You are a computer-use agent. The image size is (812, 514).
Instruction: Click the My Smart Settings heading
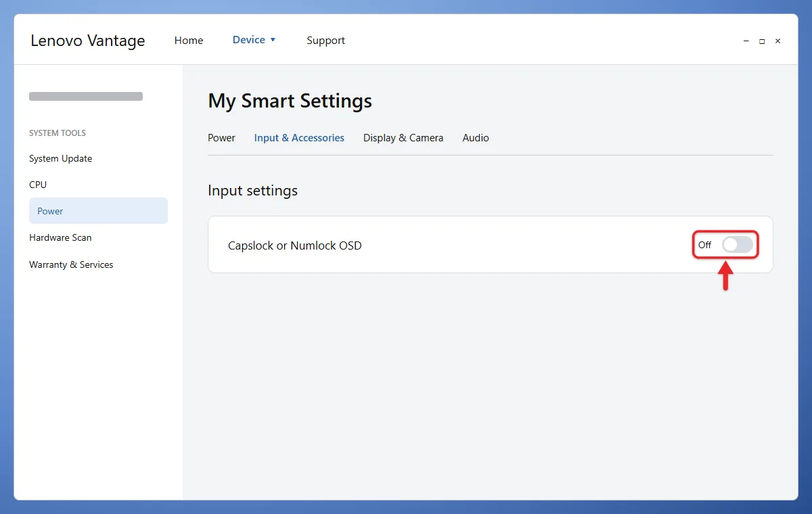coord(290,101)
